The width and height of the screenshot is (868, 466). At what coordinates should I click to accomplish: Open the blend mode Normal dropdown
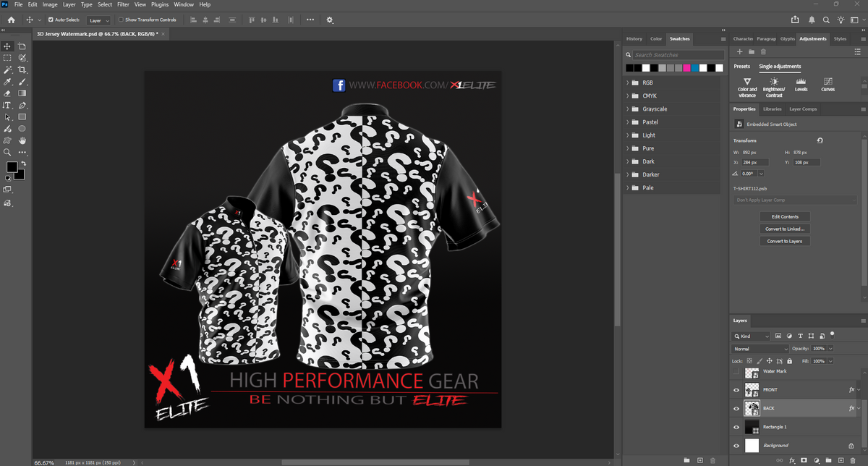pyautogui.click(x=759, y=349)
